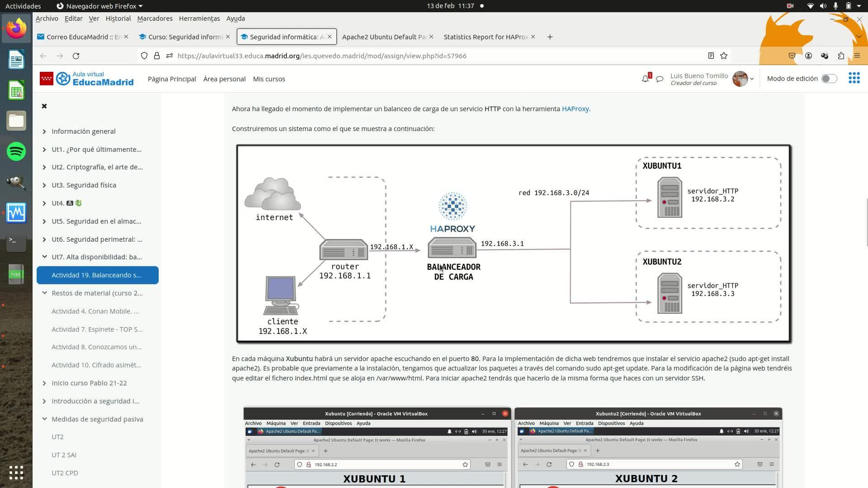Viewport: 868px width, 488px height.
Task: Toggle Modo de edición switch
Action: (x=829, y=79)
